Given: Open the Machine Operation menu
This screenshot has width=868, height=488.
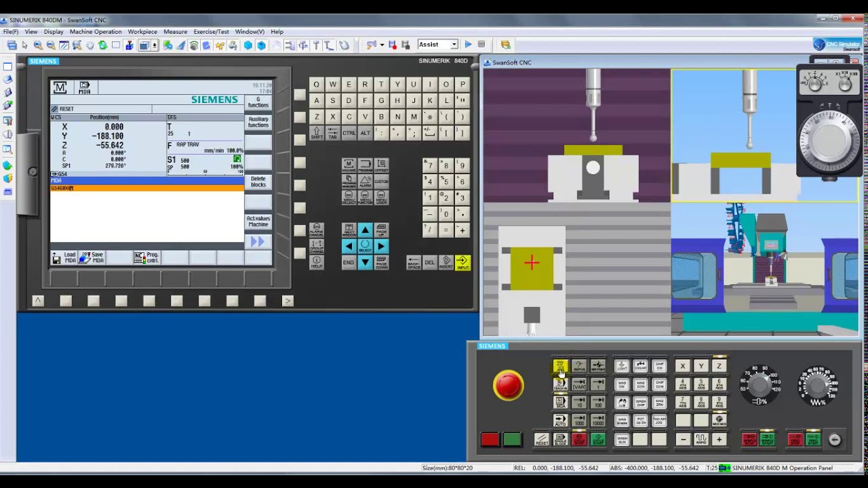Looking at the screenshot, I should coord(96,32).
